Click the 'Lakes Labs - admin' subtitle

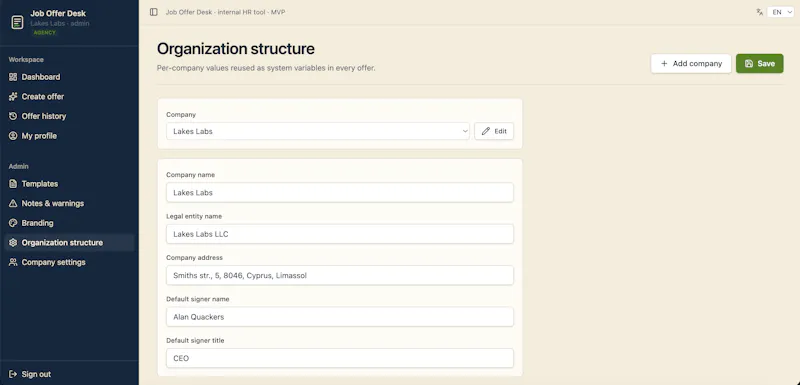pos(60,23)
